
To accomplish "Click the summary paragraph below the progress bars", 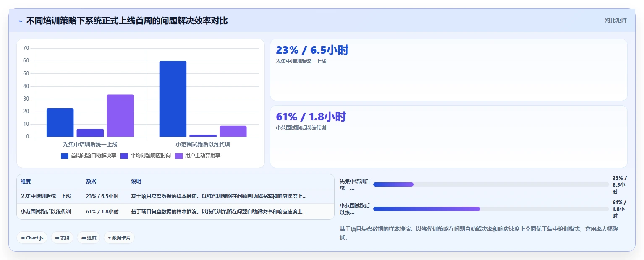I will 478,233.
